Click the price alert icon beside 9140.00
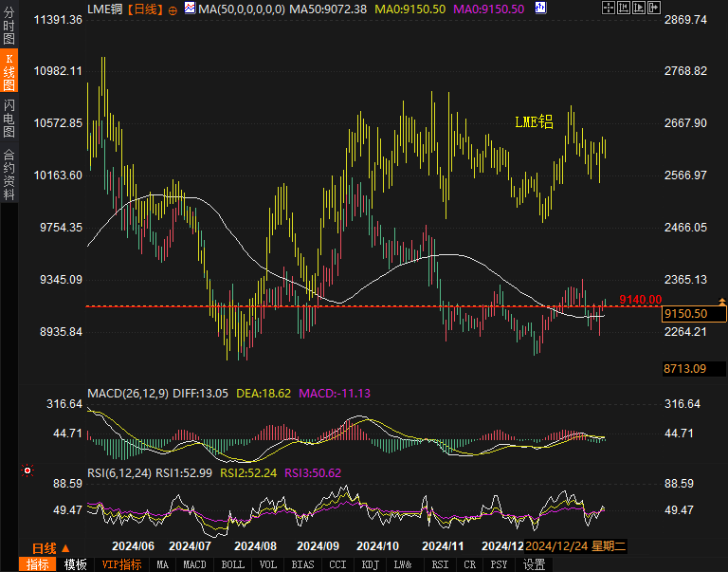 [722, 300]
